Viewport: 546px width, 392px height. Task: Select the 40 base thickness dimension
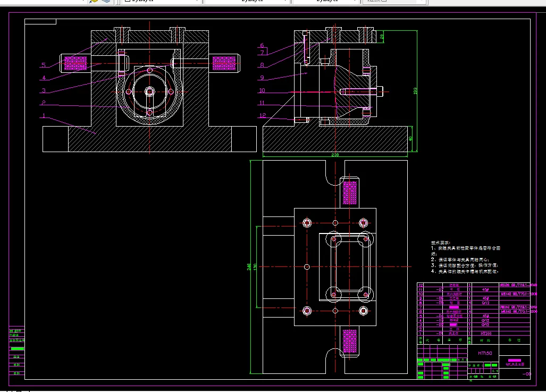(x=410, y=138)
